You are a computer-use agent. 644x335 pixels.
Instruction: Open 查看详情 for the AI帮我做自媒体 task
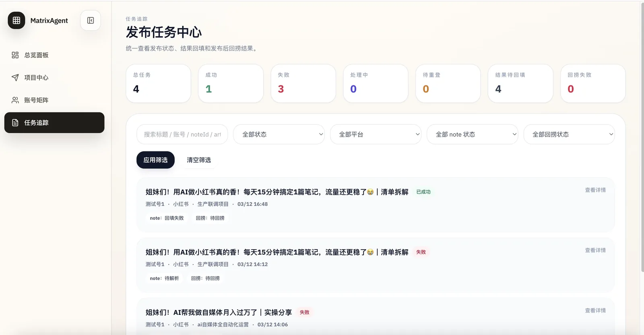pyautogui.click(x=595, y=310)
